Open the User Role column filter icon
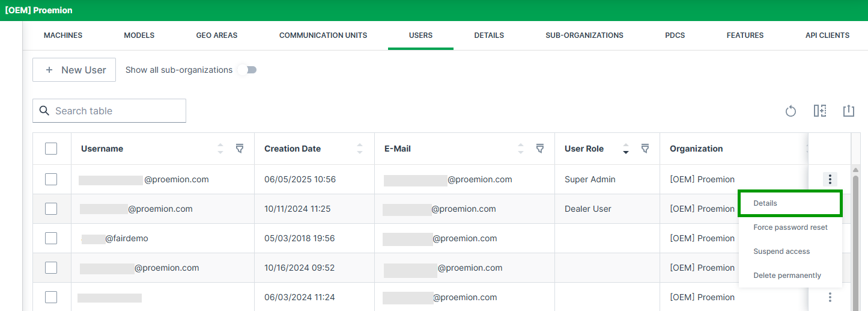868x311 pixels. (x=645, y=149)
